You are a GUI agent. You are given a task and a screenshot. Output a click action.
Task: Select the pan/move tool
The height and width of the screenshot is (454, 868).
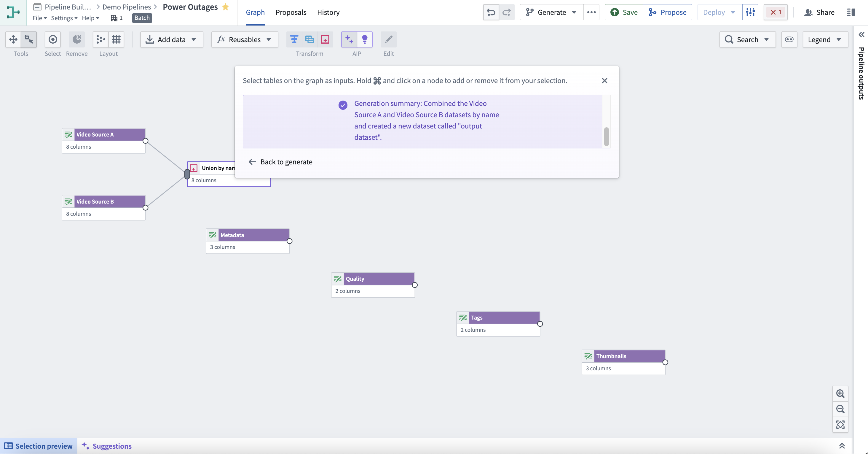[x=13, y=39]
